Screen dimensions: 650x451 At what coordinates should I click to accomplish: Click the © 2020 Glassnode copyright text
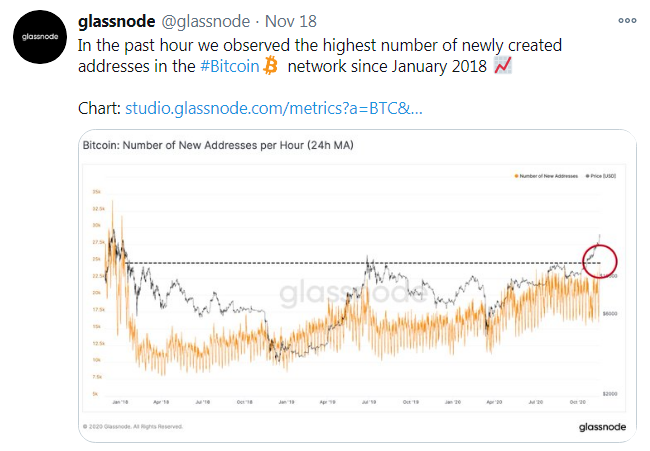click(x=132, y=426)
